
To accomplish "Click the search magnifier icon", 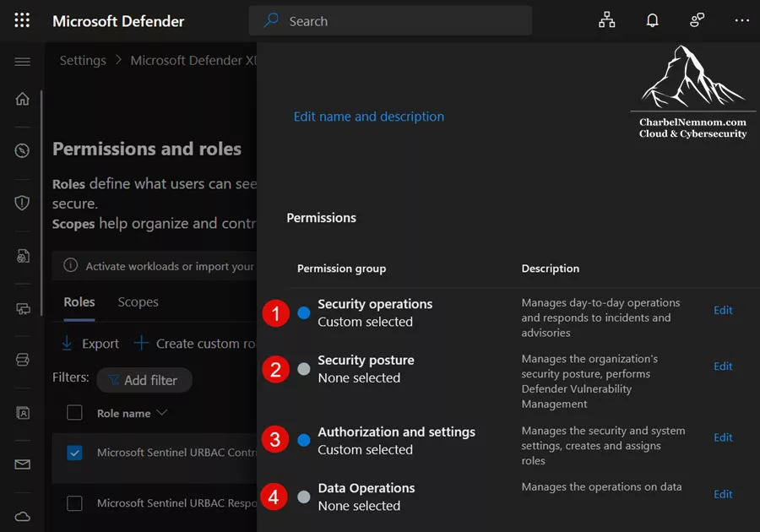I will (x=271, y=20).
